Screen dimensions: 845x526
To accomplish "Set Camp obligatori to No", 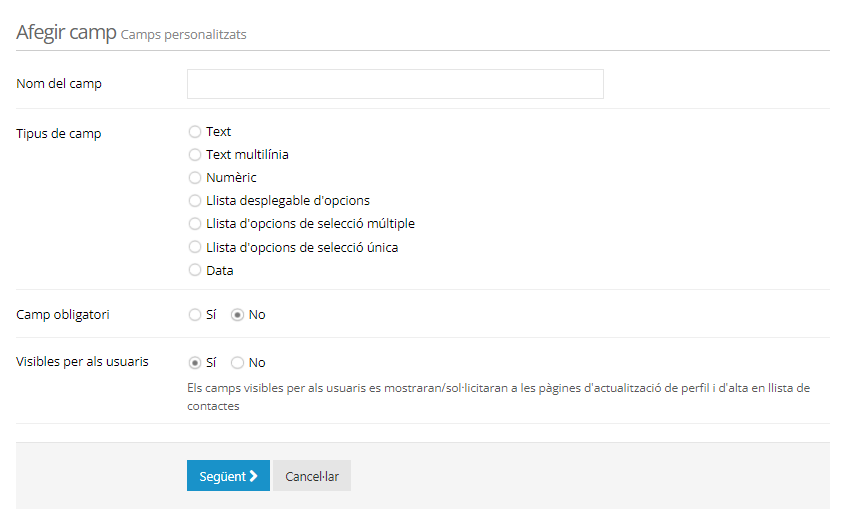I will coord(237,315).
